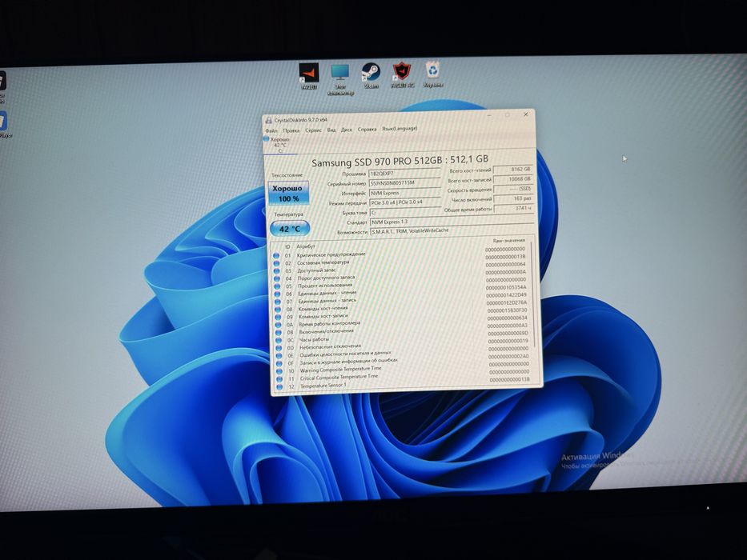Screen dimensions: 747x560
Task: Select the C: drive tab with Хорошо status
Action: point(279,145)
